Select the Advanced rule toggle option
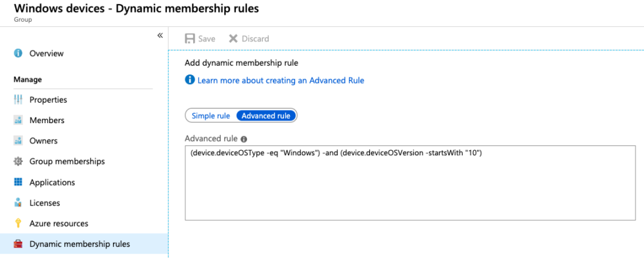 click(x=265, y=116)
